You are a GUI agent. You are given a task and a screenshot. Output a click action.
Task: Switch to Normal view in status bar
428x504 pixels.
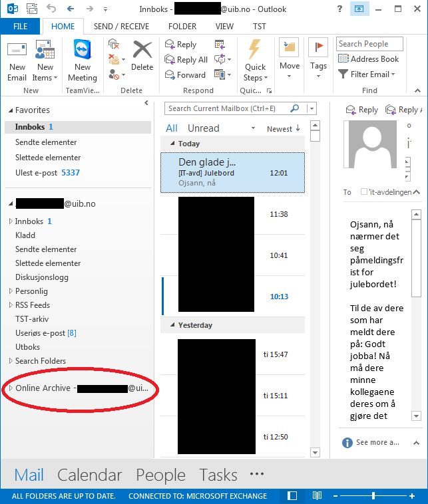tap(292, 496)
